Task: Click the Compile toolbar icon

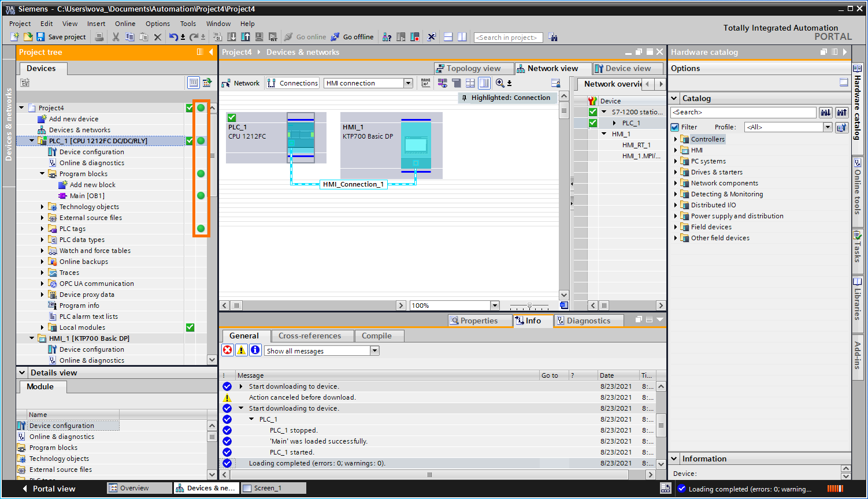Action: [218, 37]
